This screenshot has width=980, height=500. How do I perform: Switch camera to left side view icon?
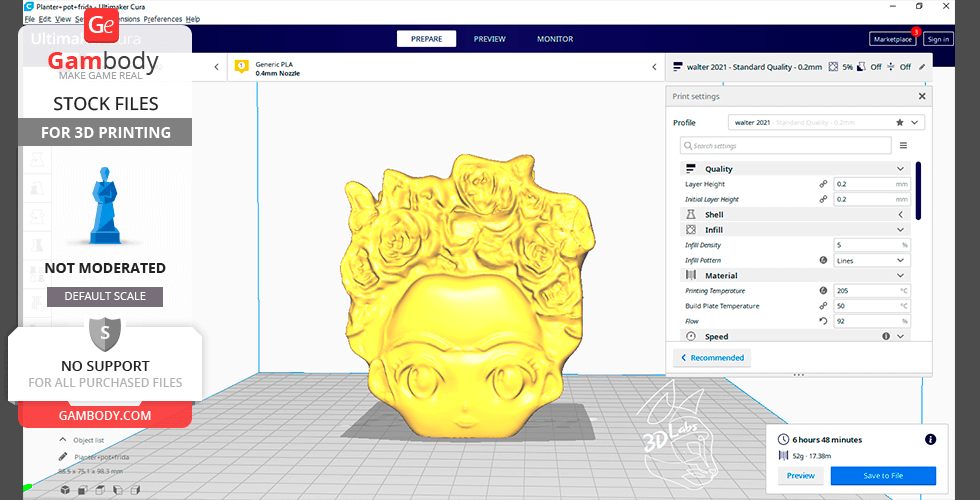118,490
